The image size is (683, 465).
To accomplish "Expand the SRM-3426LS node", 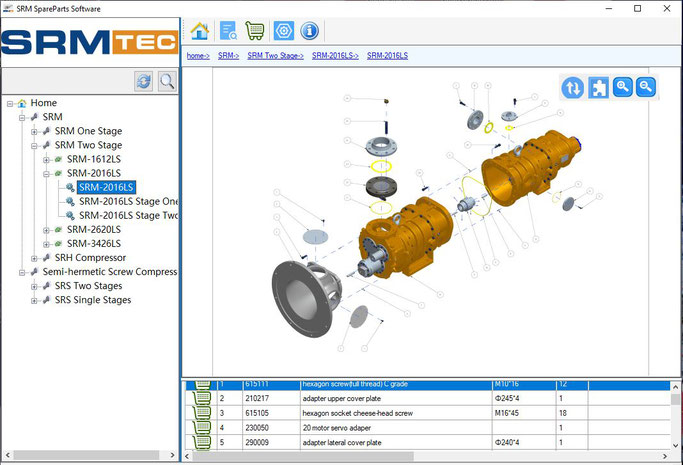I will click(x=46, y=244).
